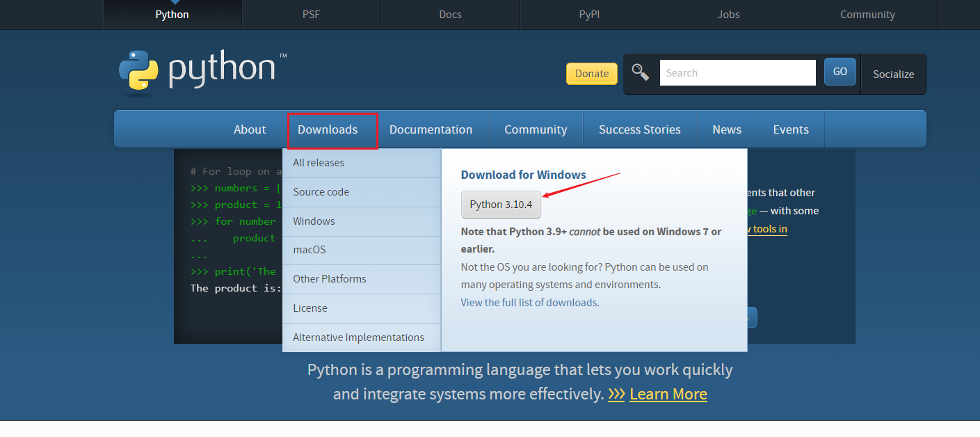Select Alternative Implementations in submenu
Viewport: 980px width, 437px height.
point(362,337)
